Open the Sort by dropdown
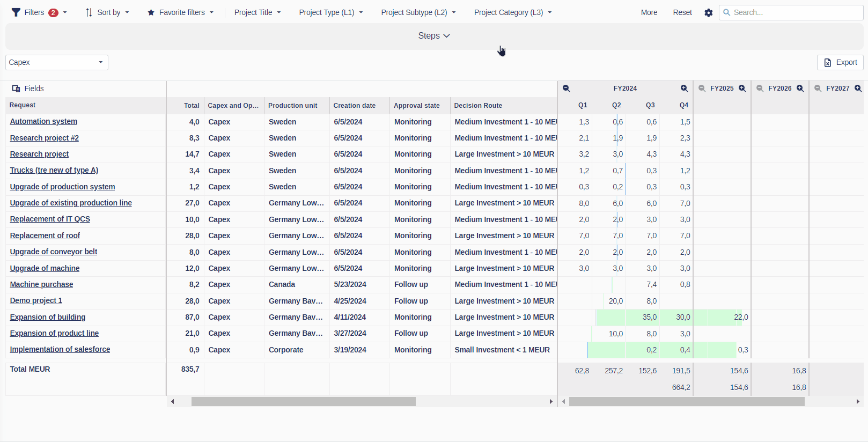This screenshot has height=442, width=868. click(107, 12)
